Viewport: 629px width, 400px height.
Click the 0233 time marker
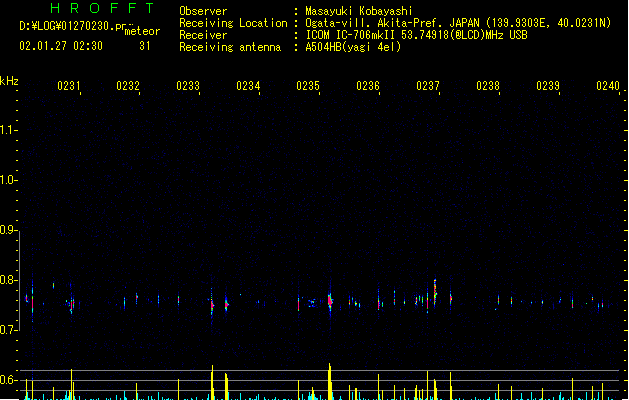(188, 86)
